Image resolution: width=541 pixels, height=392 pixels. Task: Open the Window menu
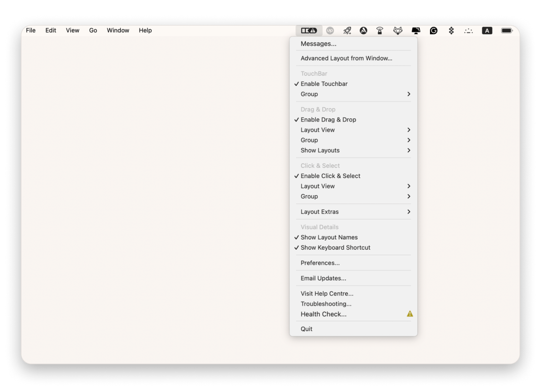118,31
